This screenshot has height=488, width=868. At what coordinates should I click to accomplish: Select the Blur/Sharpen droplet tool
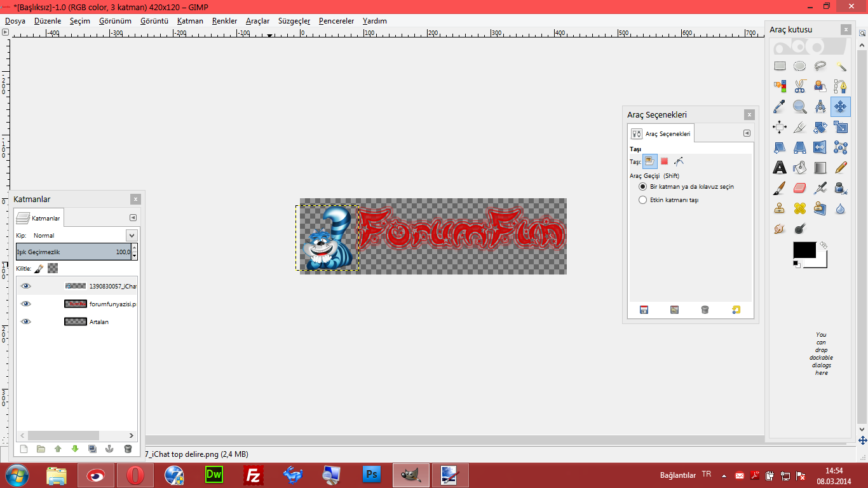tap(841, 208)
